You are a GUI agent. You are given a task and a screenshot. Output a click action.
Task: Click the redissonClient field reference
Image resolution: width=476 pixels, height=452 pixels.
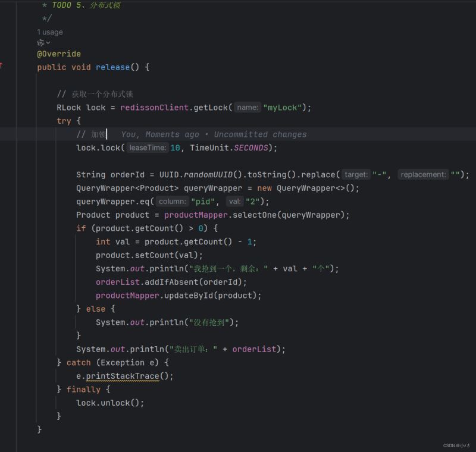154,108
